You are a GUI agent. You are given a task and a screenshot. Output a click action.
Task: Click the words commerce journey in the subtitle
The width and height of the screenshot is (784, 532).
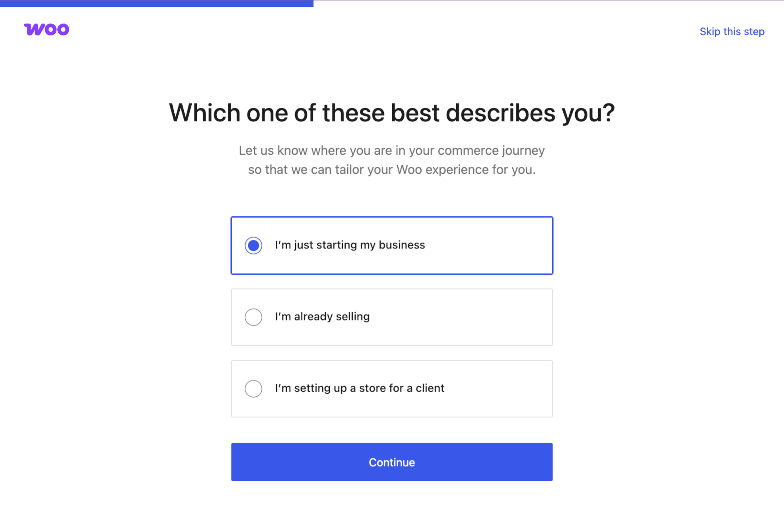(x=491, y=151)
